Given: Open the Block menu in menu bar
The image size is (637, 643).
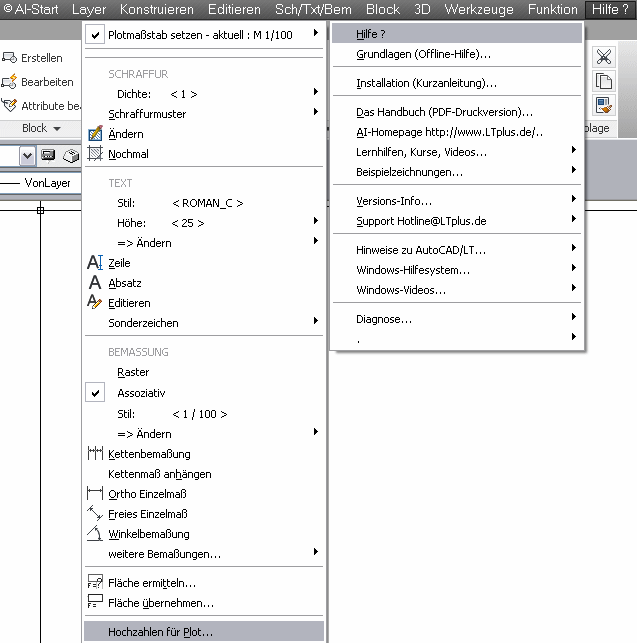Looking at the screenshot, I should [382, 9].
